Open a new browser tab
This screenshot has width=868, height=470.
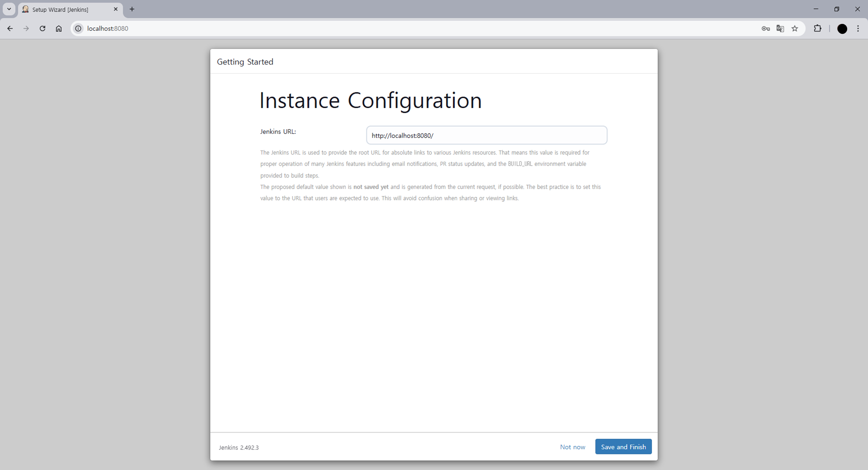(x=132, y=9)
